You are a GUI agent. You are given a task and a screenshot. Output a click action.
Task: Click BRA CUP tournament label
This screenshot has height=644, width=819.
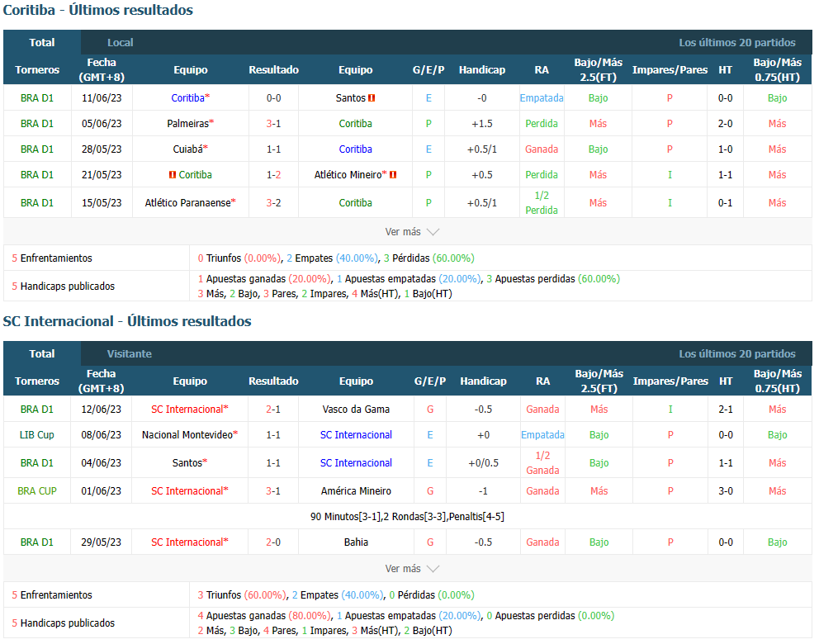[x=36, y=491]
